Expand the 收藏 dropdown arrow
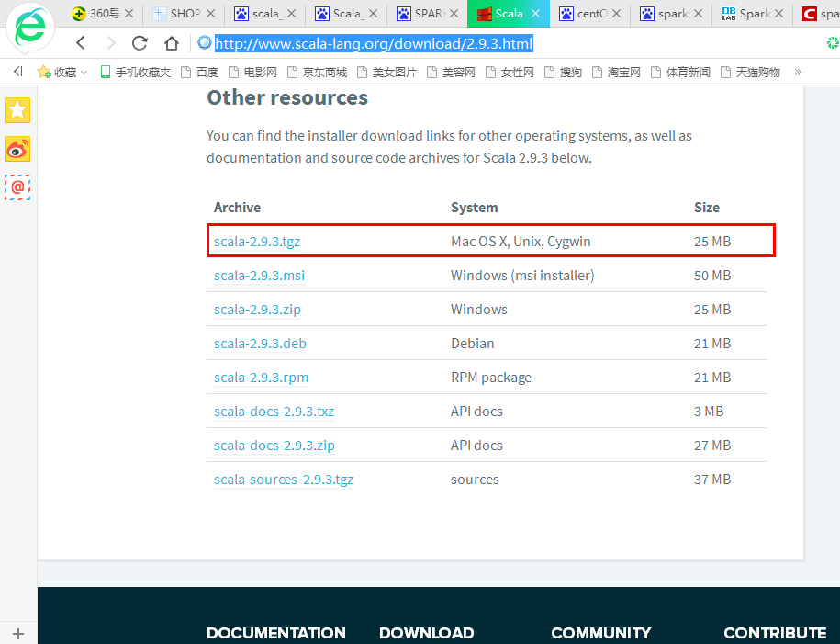Viewport: 840px width, 644px height. click(84, 73)
